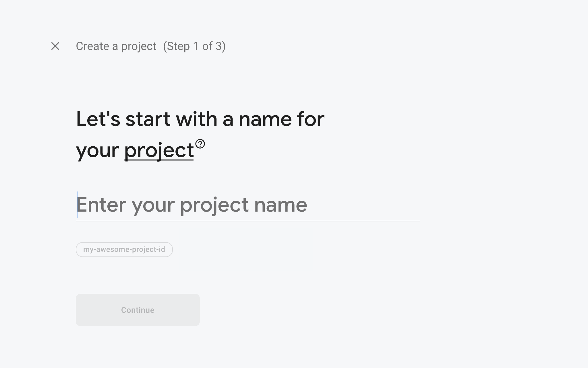The height and width of the screenshot is (368, 588).
Task: Click the underline beneath the name field
Action: point(247,221)
